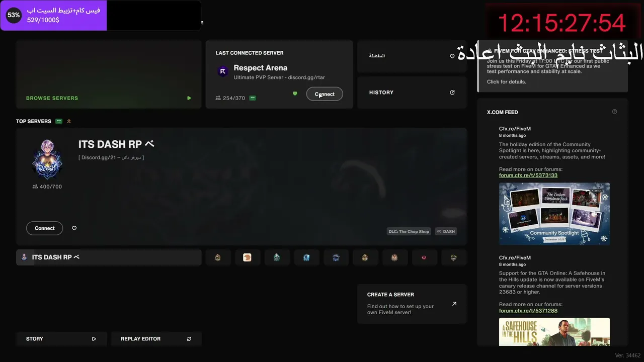Select the fourth server icon in strip

pyautogui.click(x=306, y=257)
